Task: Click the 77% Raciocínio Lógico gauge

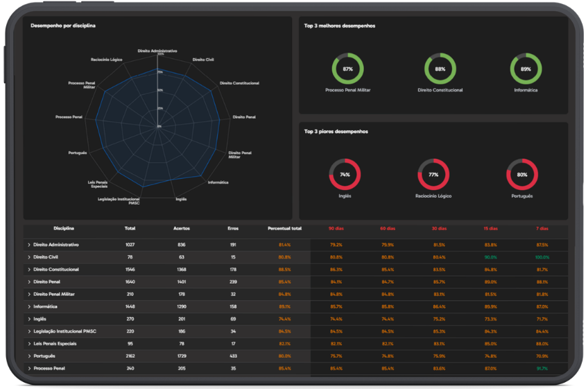Action: (x=433, y=175)
